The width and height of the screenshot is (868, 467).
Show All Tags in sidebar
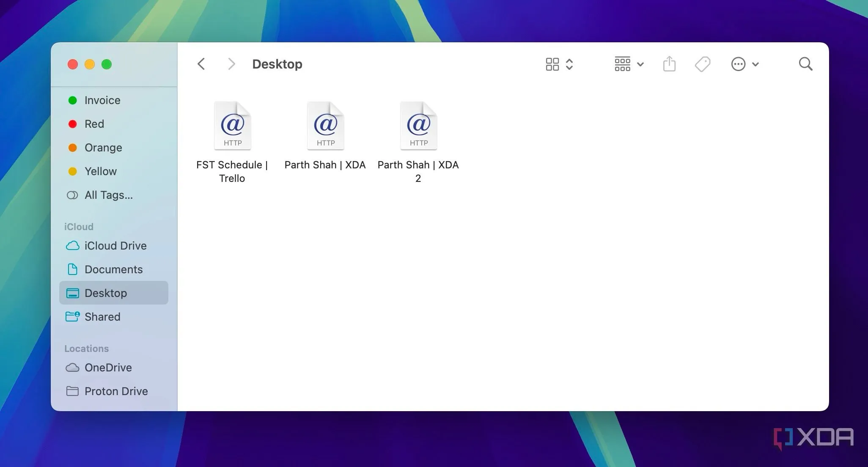coord(114,195)
